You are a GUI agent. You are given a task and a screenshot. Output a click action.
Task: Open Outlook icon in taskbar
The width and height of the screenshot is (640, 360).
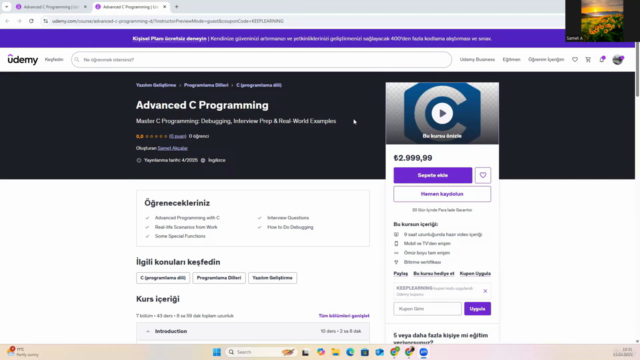pyautogui.click(x=380, y=352)
